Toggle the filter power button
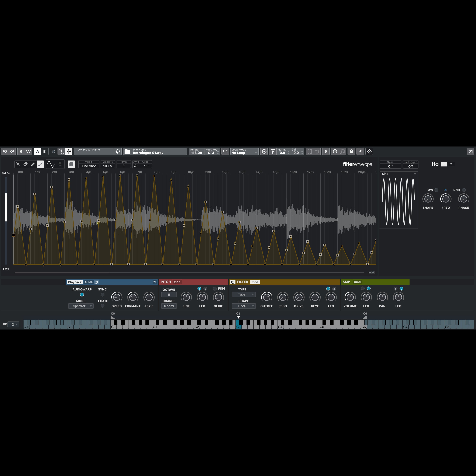Viewport: 476px width, 476px height. (233, 282)
